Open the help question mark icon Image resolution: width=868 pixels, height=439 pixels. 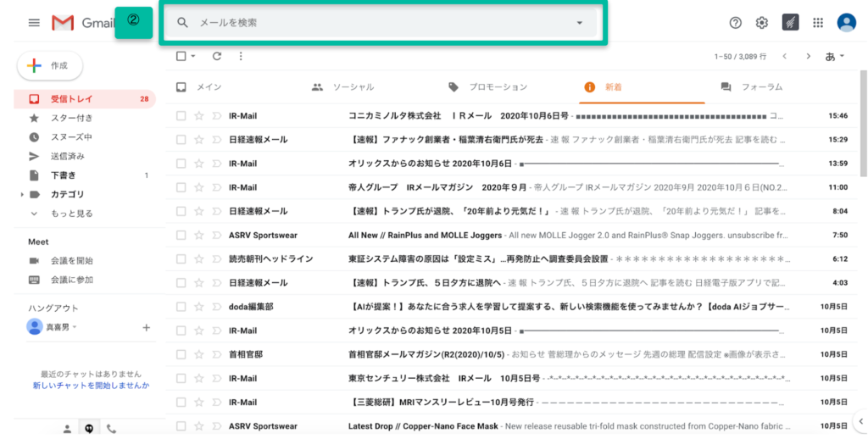pyautogui.click(x=735, y=23)
